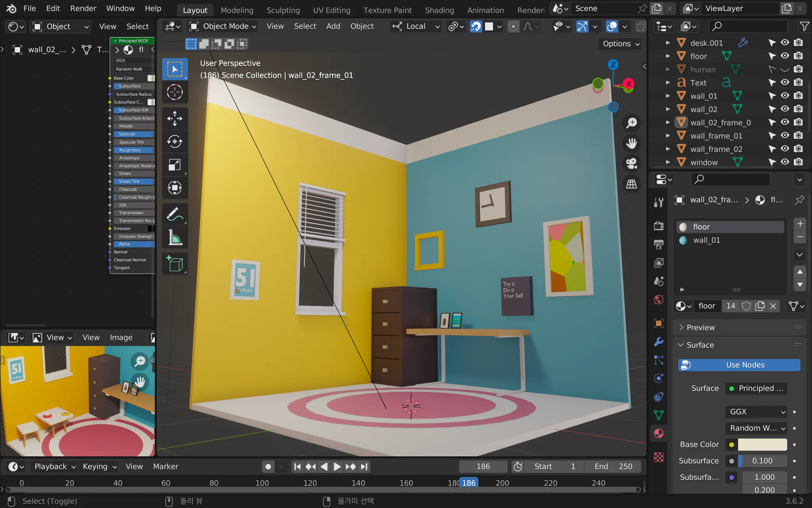Expand the wall_01 tree item
The image size is (812, 508).
pyautogui.click(x=668, y=96)
